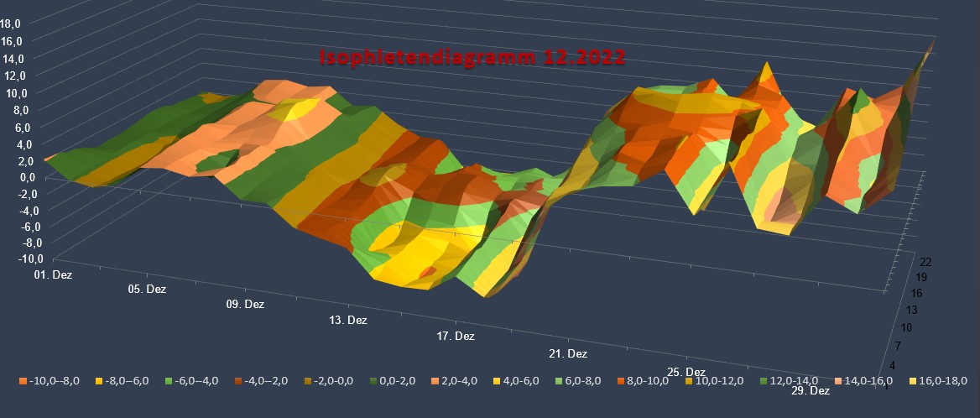Select the 29. Dez date axis label
The height and width of the screenshot is (418, 980).
[x=810, y=391]
